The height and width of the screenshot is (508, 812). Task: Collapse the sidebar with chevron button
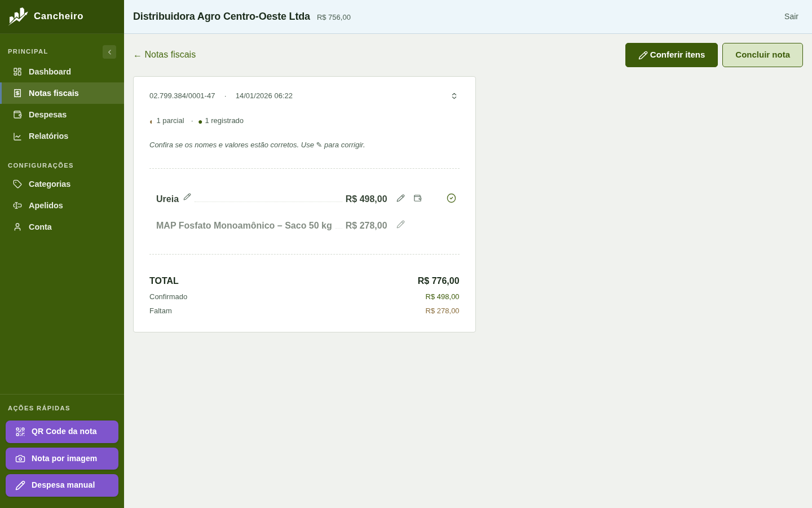109,52
